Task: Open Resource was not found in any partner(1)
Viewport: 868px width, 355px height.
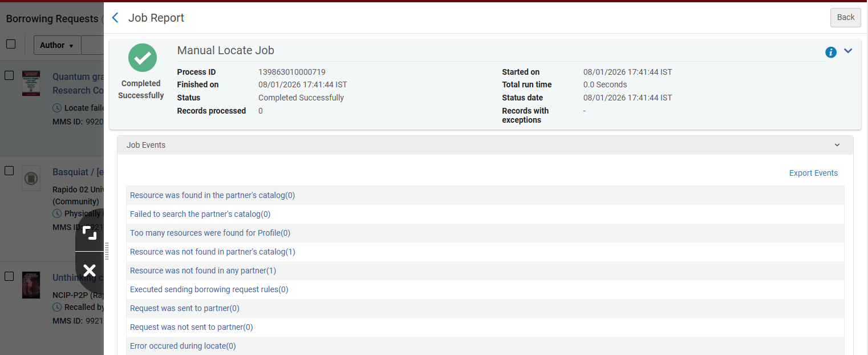Action: tap(203, 271)
